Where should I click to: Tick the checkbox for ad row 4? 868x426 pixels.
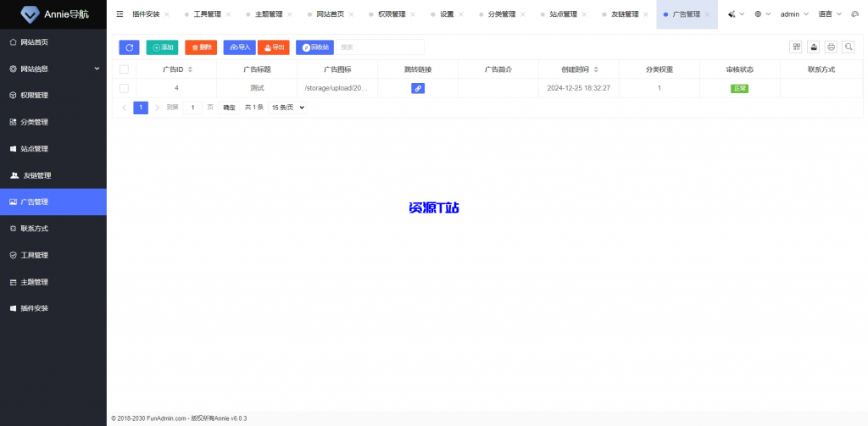[124, 88]
